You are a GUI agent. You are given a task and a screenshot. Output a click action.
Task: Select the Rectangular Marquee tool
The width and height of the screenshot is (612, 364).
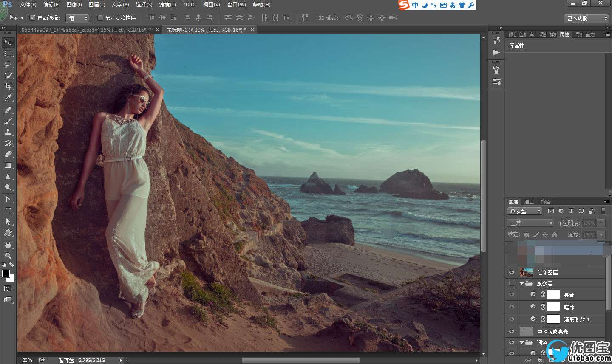click(8, 54)
